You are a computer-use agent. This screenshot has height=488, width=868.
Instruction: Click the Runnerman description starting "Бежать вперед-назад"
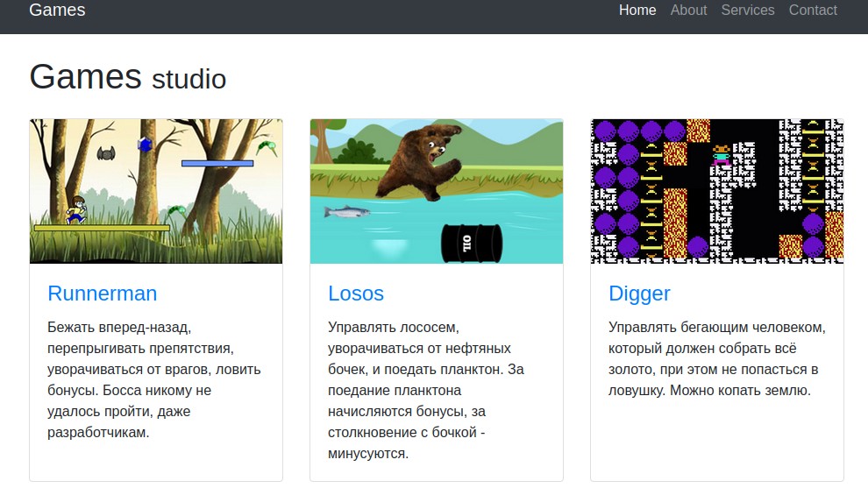tap(154, 379)
